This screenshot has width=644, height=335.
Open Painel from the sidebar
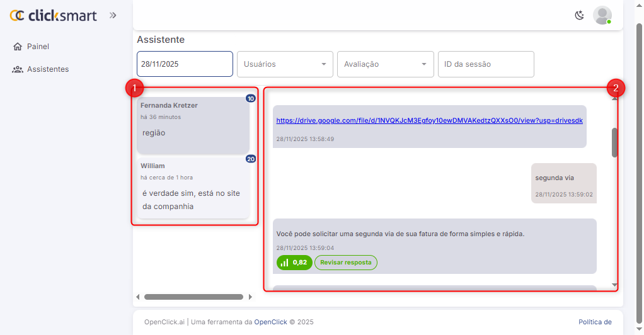point(38,47)
